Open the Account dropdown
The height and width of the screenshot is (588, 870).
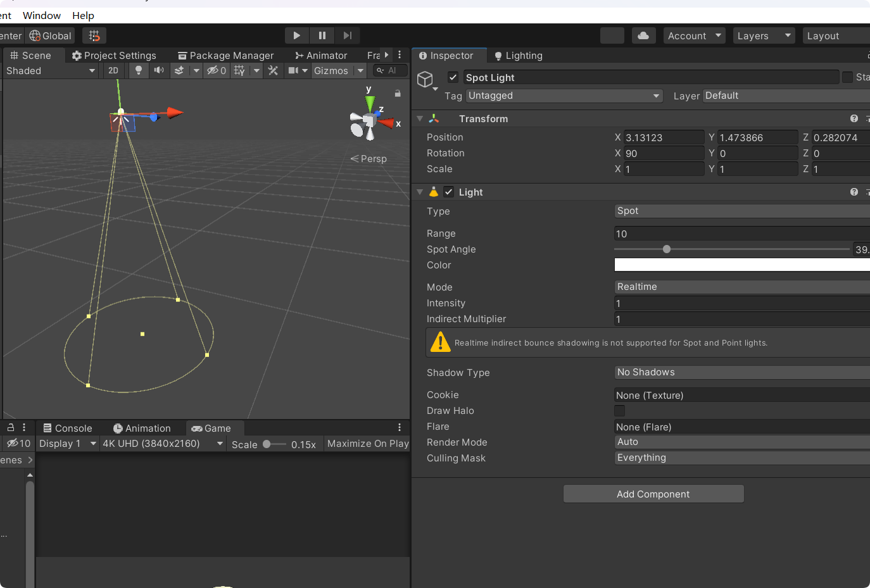[x=694, y=35]
